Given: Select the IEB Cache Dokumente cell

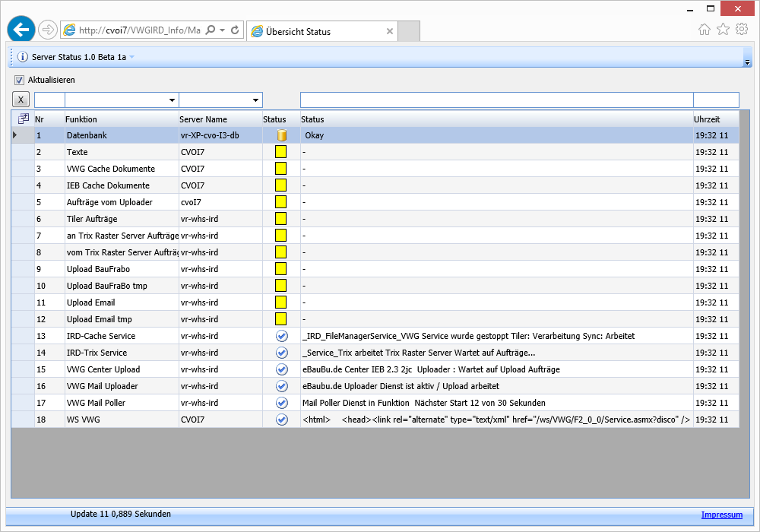Looking at the screenshot, I should 122,185.
